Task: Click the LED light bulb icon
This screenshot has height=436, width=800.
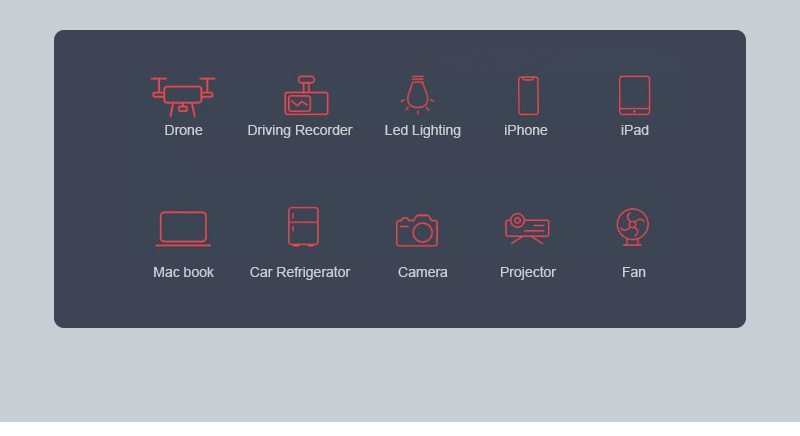Action: pos(417,95)
